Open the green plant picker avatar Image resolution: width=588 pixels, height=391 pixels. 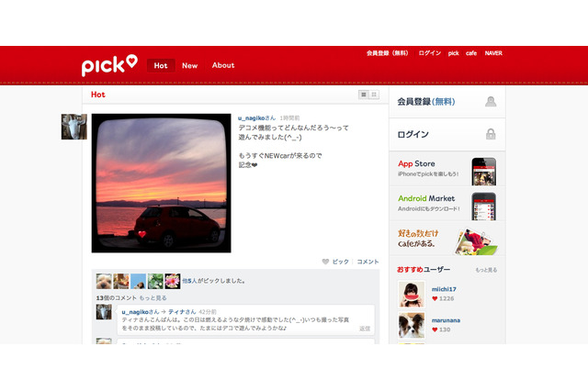click(x=155, y=281)
